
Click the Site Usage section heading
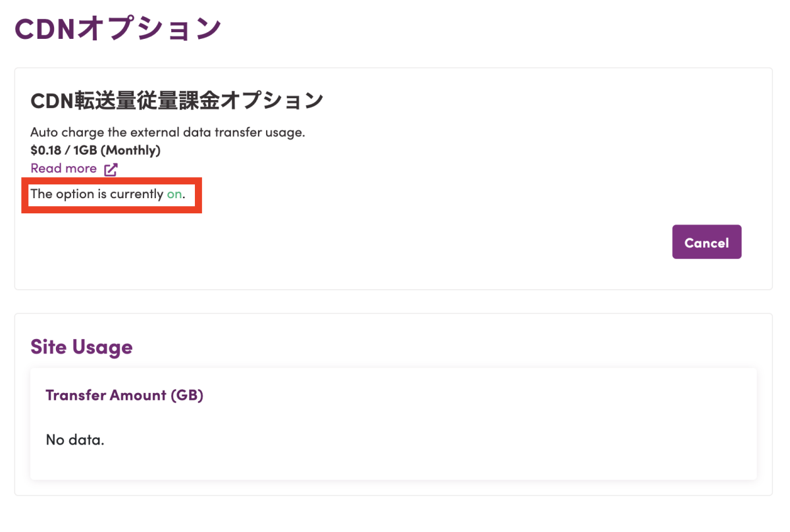coord(81,347)
